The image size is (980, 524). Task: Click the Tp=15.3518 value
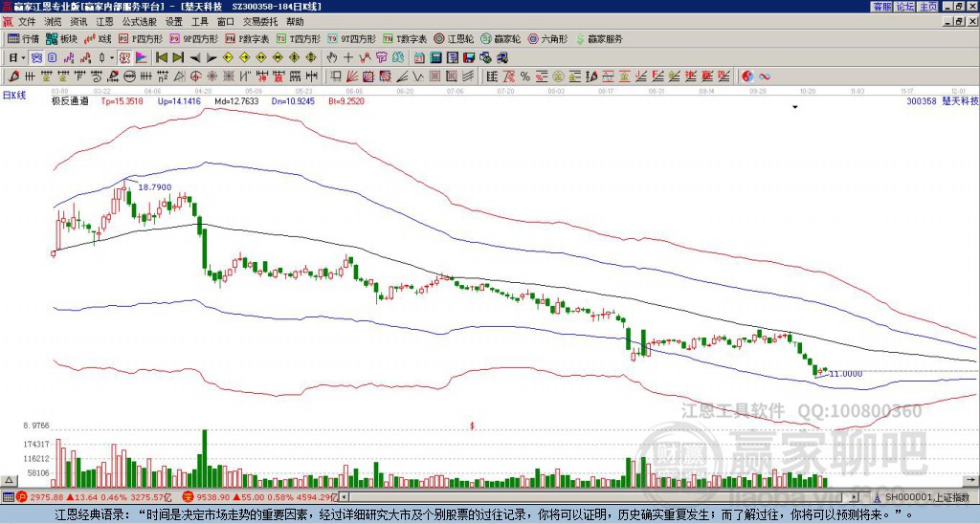[122, 101]
